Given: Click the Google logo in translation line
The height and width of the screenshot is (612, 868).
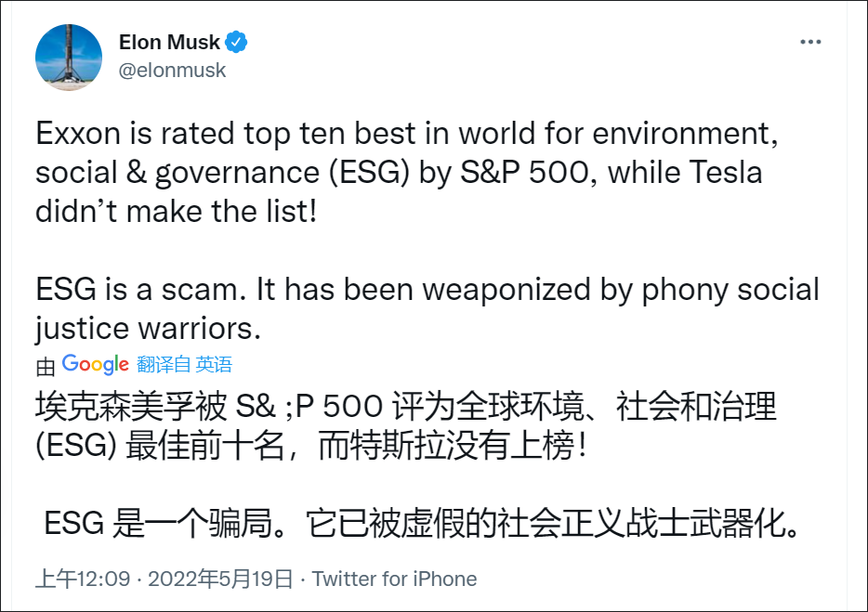Looking at the screenshot, I should click(95, 364).
